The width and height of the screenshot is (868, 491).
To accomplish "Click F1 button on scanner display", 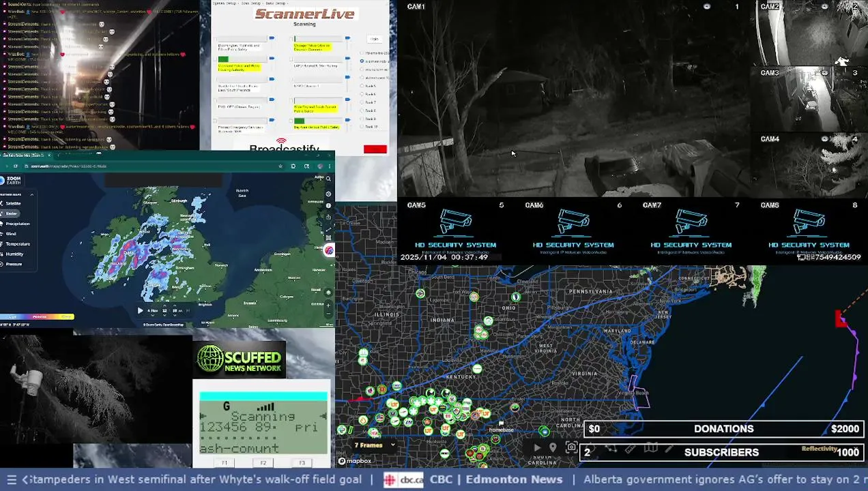I will pyautogui.click(x=225, y=462).
